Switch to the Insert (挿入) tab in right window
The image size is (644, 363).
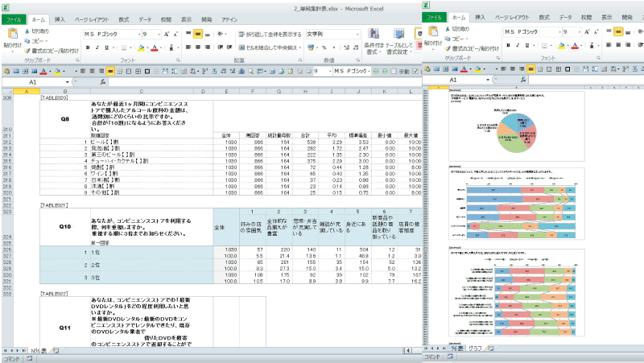pyautogui.click(x=480, y=17)
